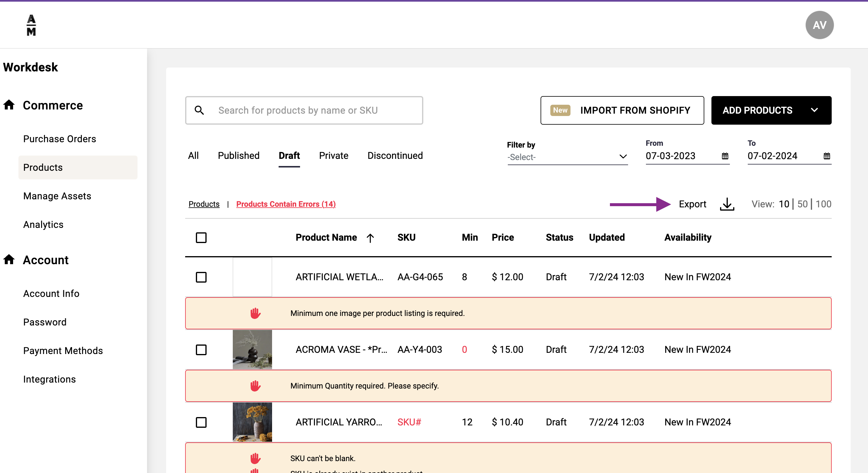Expand the Add Products dropdown
This screenshot has height=473, width=868.
pos(814,110)
